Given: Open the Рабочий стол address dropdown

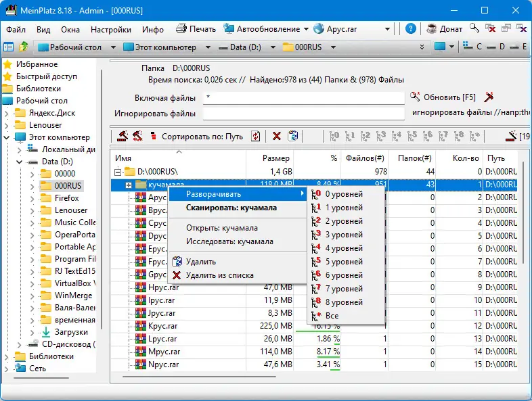Looking at the screenshot, I should click(113, 47).
